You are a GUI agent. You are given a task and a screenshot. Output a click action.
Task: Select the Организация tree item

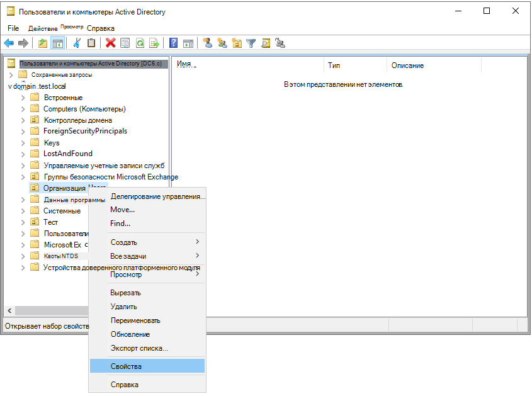pyautogui.click(x=64, y=188)
